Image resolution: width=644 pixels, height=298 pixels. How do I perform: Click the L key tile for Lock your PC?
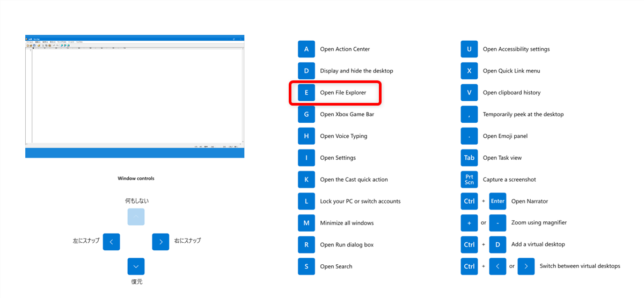point(306,201)
